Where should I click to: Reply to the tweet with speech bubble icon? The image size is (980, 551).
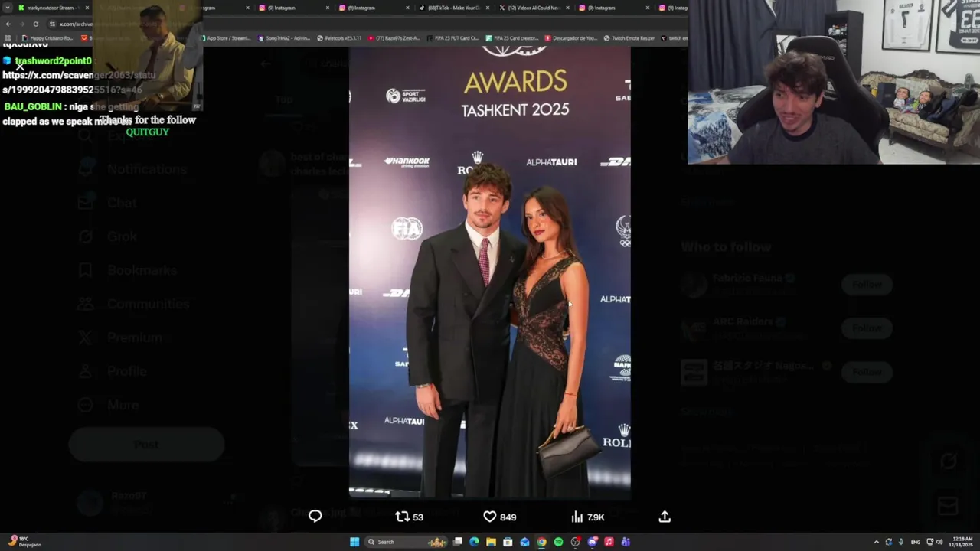coord(315,517)
